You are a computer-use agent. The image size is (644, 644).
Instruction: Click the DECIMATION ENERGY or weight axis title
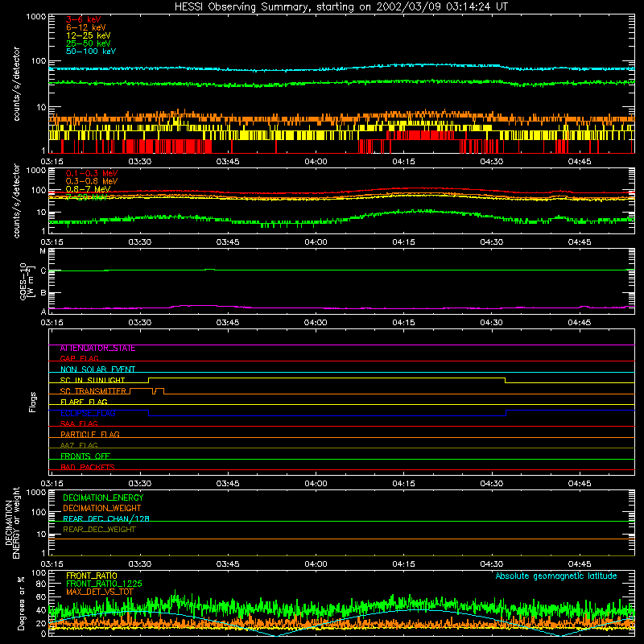coord(12,522)
